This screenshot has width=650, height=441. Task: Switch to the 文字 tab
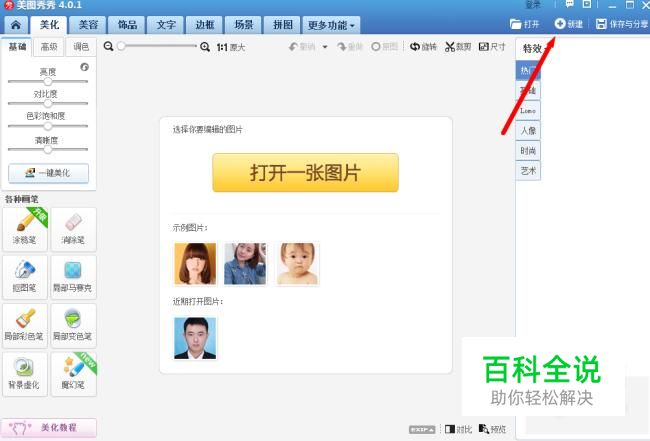coord(166,25)
